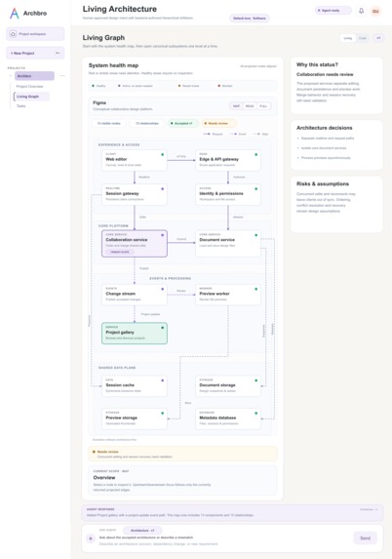The height and width of the screenshot is (559, 392).
Task: Switch view toggle to Code
Action: [363, 38]
